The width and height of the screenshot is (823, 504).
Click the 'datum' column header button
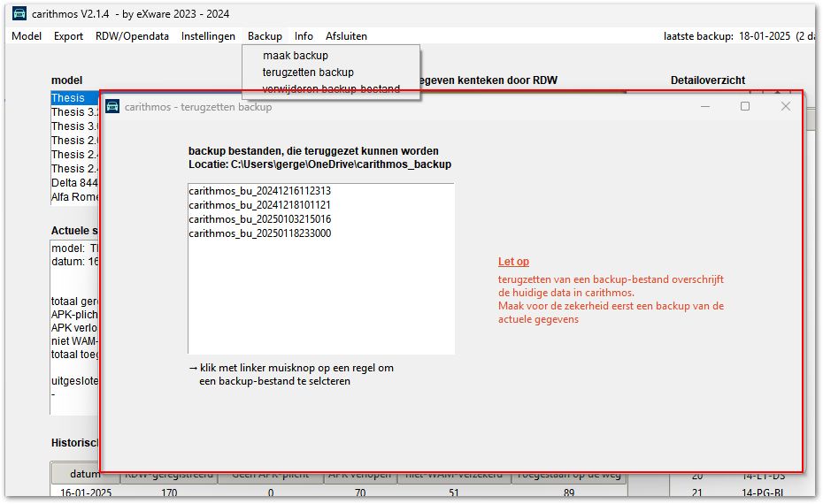tap(85, 475)
